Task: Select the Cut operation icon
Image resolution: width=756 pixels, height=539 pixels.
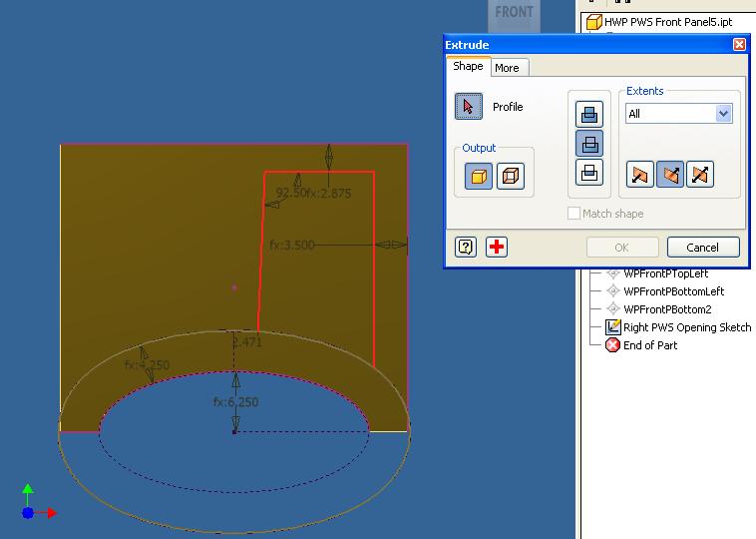Action: (x=589, y=144)
